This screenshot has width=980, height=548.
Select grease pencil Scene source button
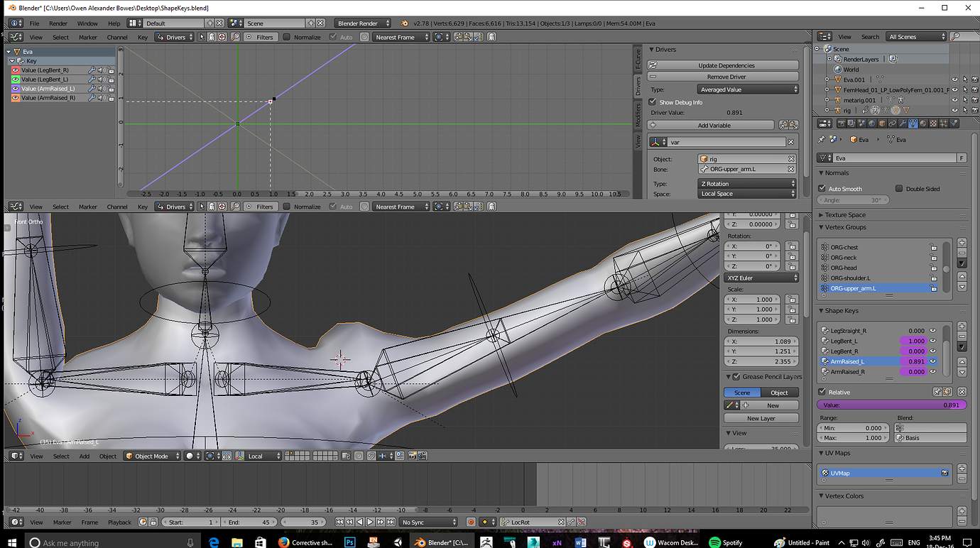[742, 393]
